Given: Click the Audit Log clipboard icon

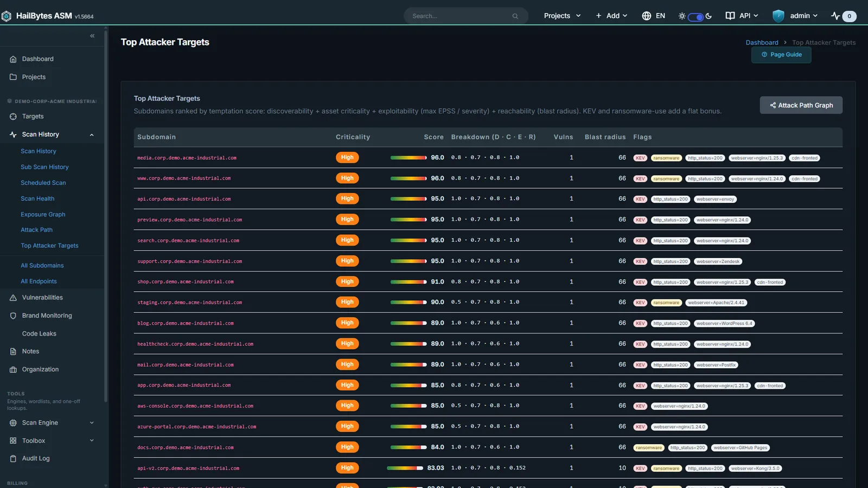Looking at the screenshot, I should pos(13,459).
